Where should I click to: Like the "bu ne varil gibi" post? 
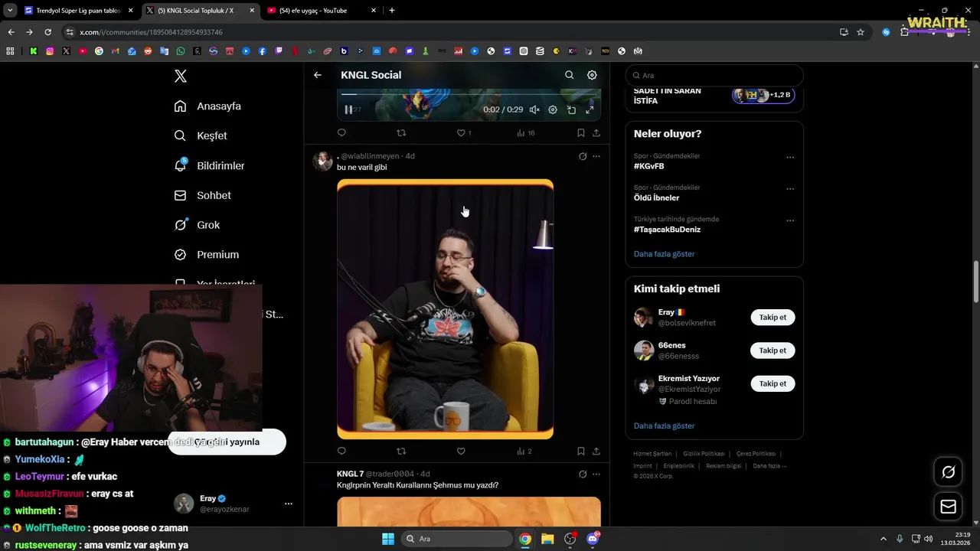tap(461, 452)
